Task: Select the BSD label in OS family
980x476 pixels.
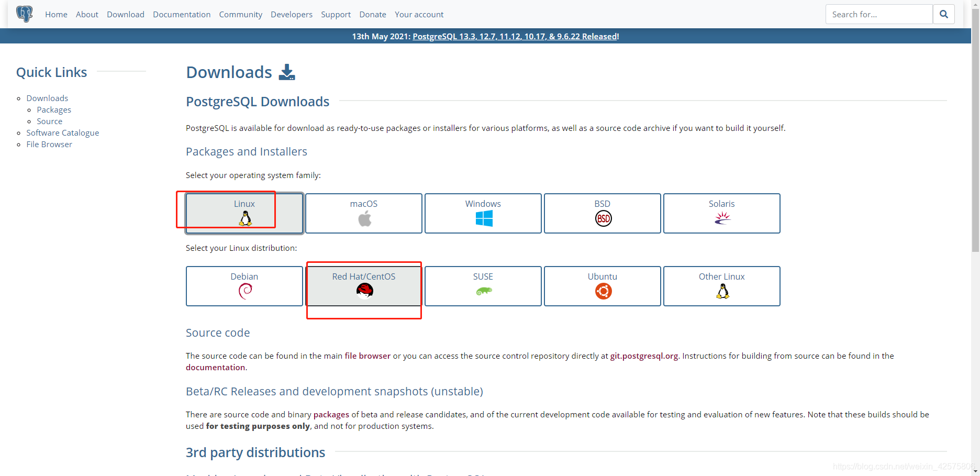Action: tap(603, 204)
